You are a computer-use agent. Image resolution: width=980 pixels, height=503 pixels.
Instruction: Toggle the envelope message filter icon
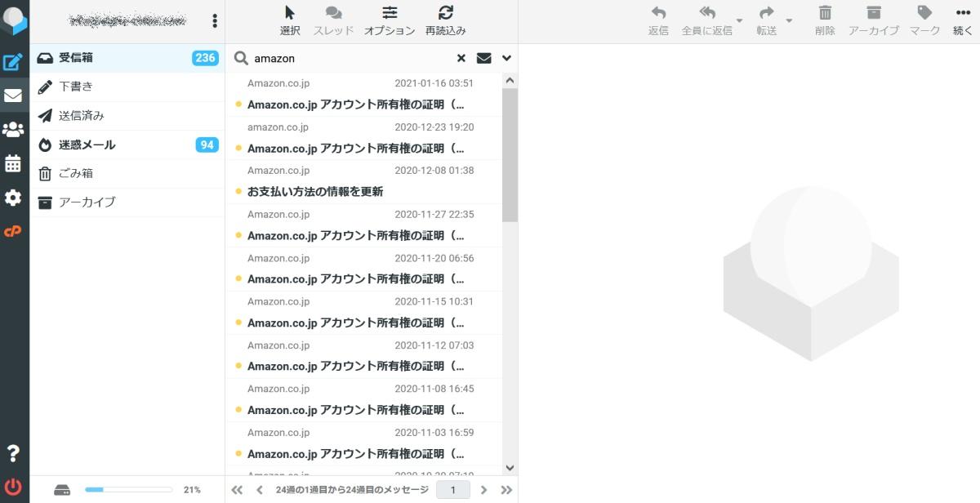tap(484, 58)
